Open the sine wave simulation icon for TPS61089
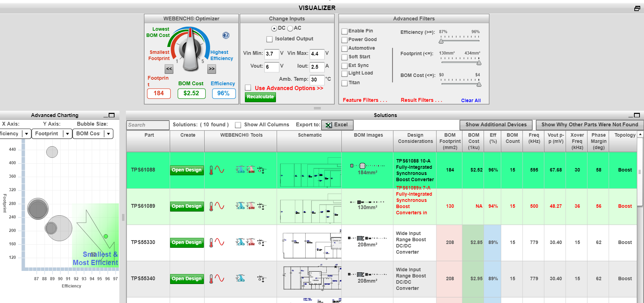This screenshot has height=303, width=644. 220,206
